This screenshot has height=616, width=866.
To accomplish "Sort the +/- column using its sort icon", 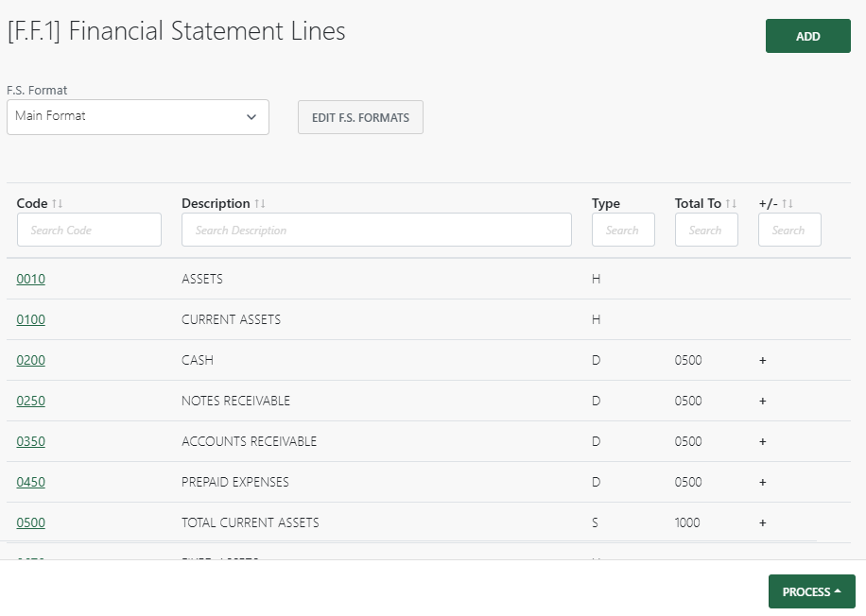I will [x=786, y=202].
